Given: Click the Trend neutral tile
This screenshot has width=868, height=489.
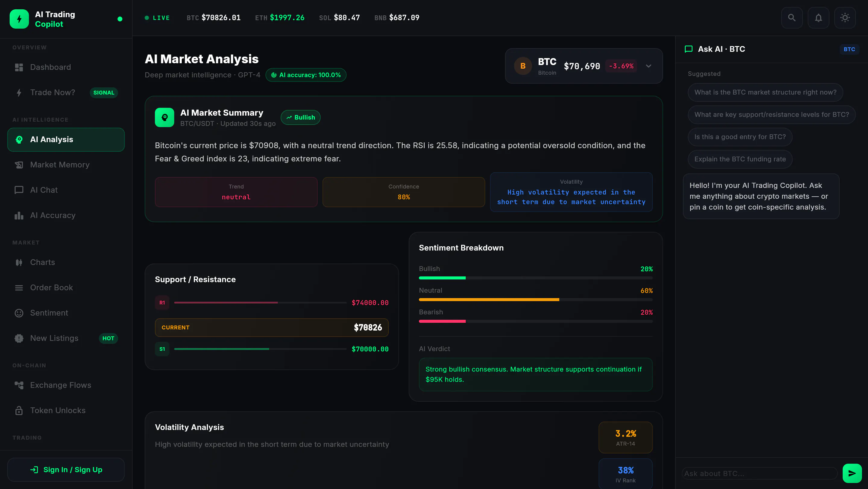Looking at the screenshot, I should [x=236, y=192].
